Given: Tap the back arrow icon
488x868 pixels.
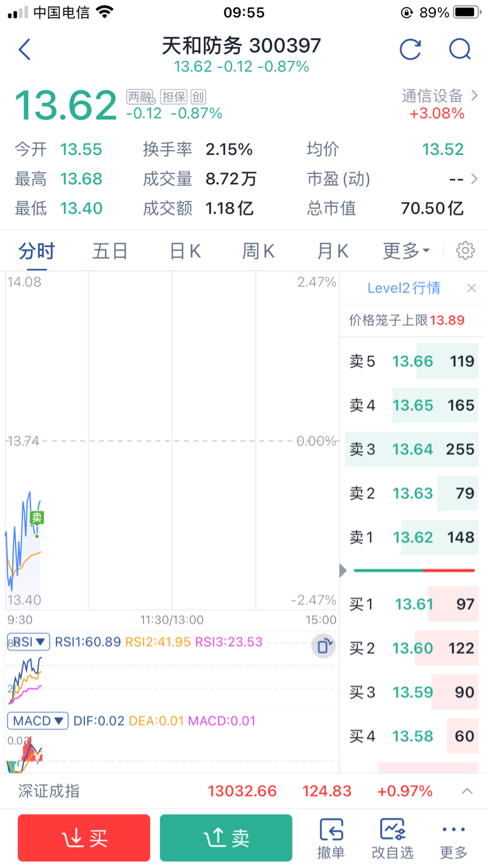Looking at the screenshot, I should click(x=25, y=49).
